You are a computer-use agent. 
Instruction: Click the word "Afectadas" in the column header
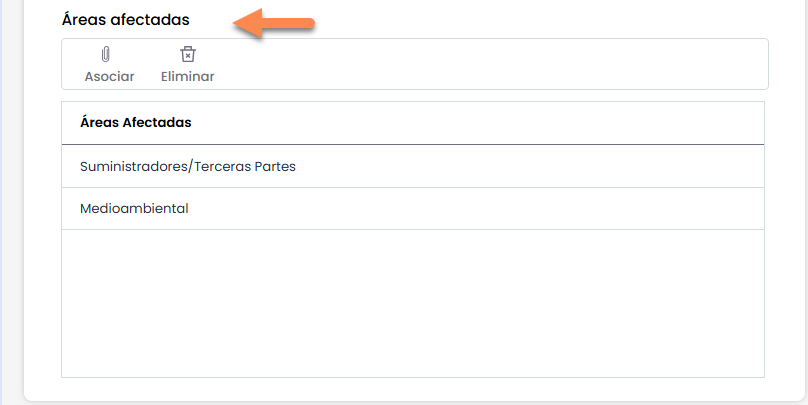tap(157, 123)
